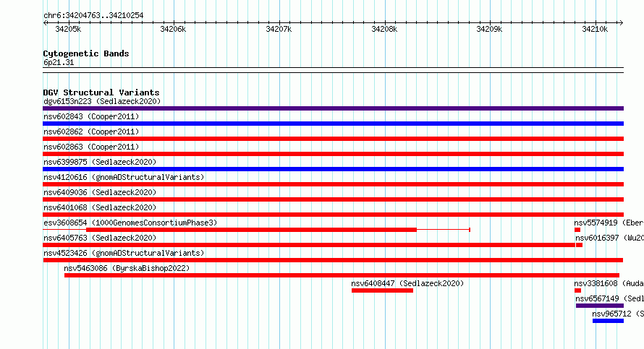Select the nsv602843 (Cooper2011) blue variant bar
The image size is (644, 349).
tap(333, 124)
